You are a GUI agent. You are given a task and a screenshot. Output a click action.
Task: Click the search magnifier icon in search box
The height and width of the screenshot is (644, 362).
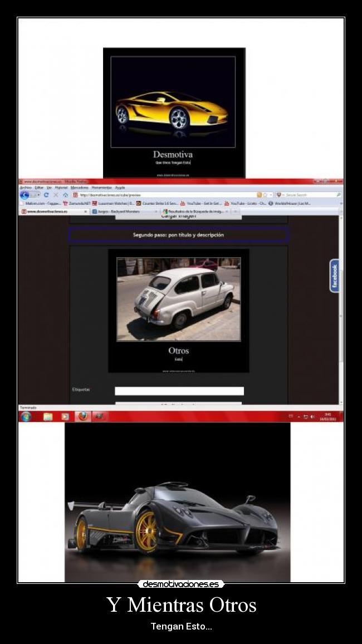[339, 195]
